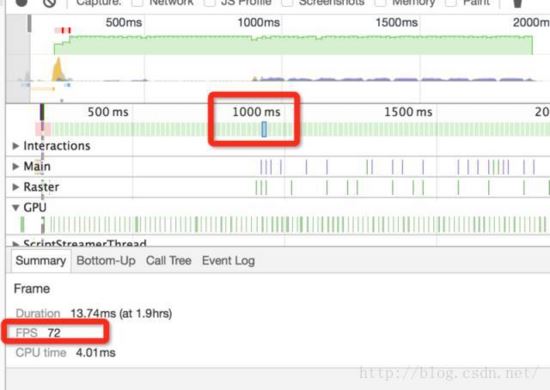
Task: Expand the ScriptStreamerThread track
Action: click(x=15, y=243)
